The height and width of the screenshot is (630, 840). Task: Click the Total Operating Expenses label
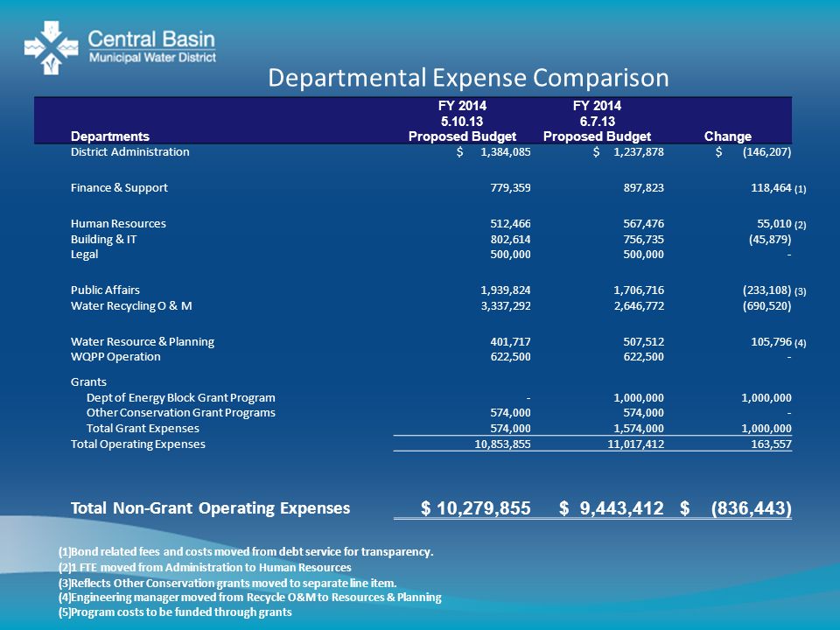point(137,444)
